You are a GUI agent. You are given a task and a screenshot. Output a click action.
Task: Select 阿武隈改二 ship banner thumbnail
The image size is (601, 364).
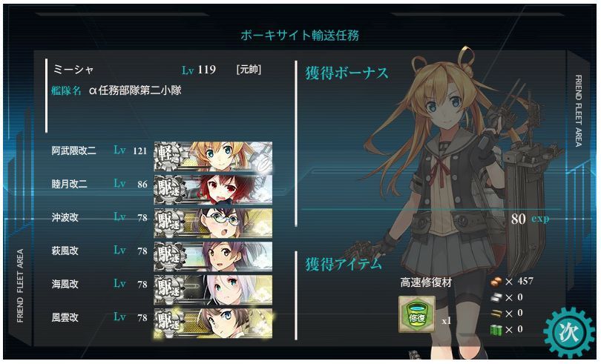pos(213,156)
